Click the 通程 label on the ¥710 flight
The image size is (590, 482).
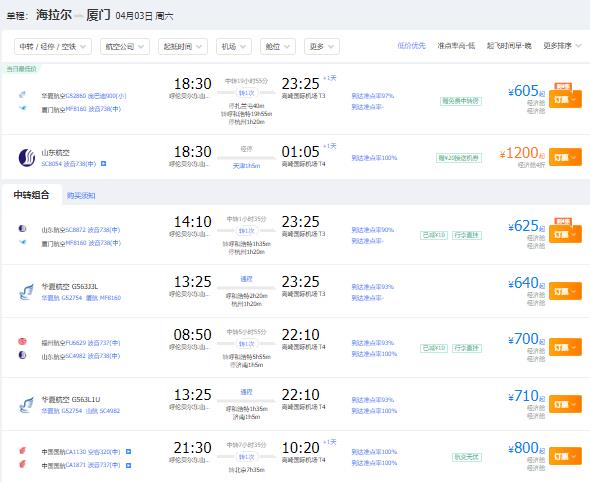pos(246,392)
